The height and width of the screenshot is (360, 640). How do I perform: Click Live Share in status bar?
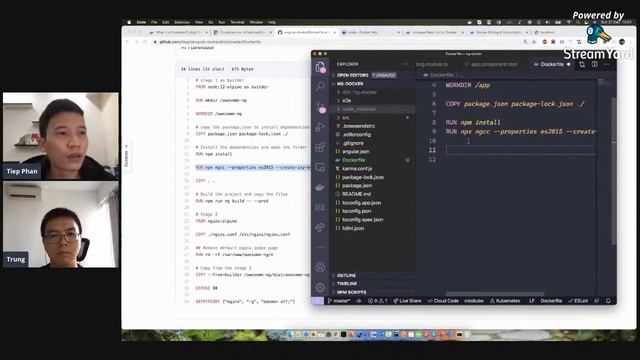pos(407,301)
